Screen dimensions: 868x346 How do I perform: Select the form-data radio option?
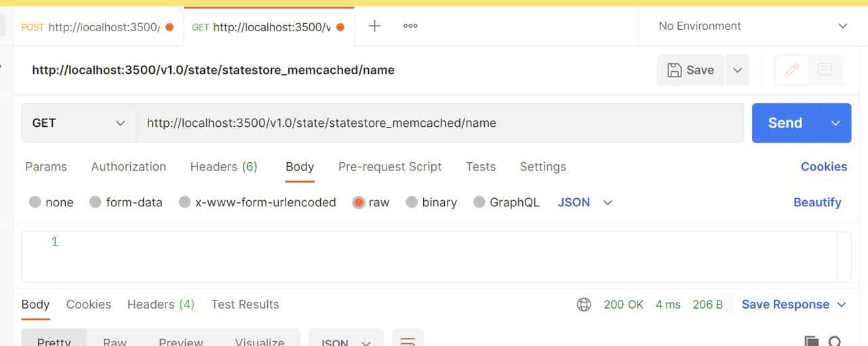(x=96, y=202)
